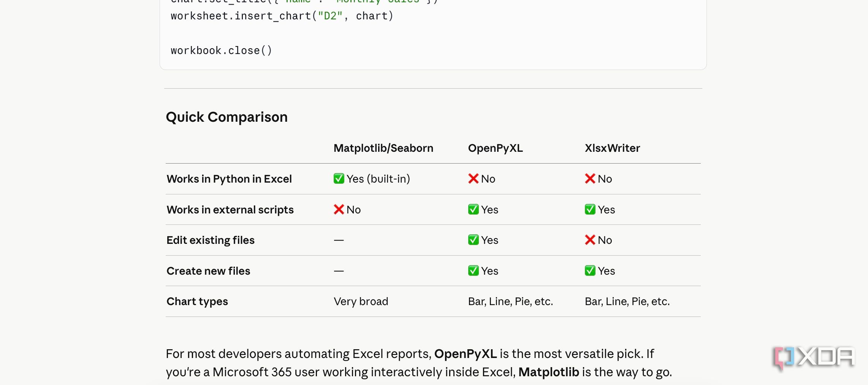Click XlsxWriter's 'Yes' in Create new files row
This screenshot has width=868, height=385.
click(x=600, y=271)
